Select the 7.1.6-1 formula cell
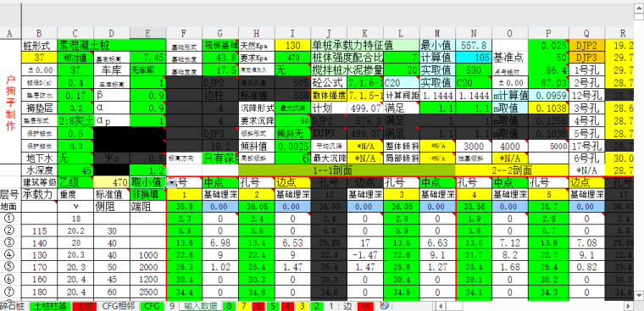Image resolution: width=644 pixels, height=311 pixels. pyautogui.click(x=365, y=82)
